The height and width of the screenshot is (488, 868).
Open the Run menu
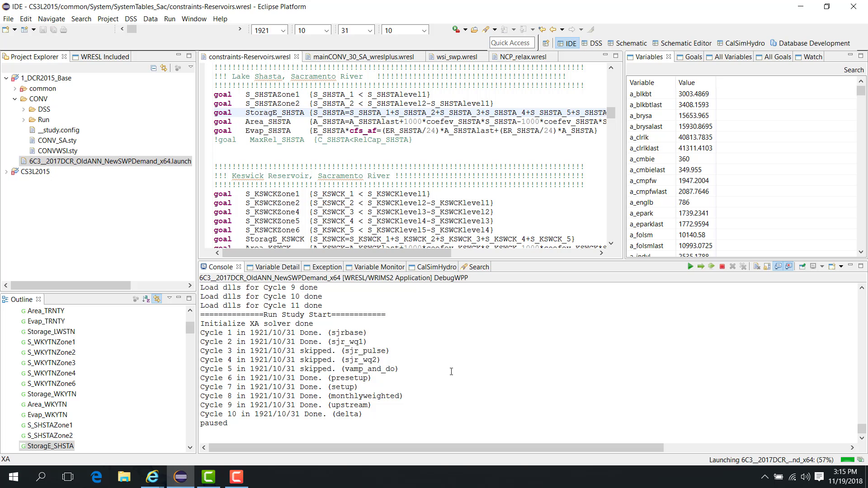(170, 19)
